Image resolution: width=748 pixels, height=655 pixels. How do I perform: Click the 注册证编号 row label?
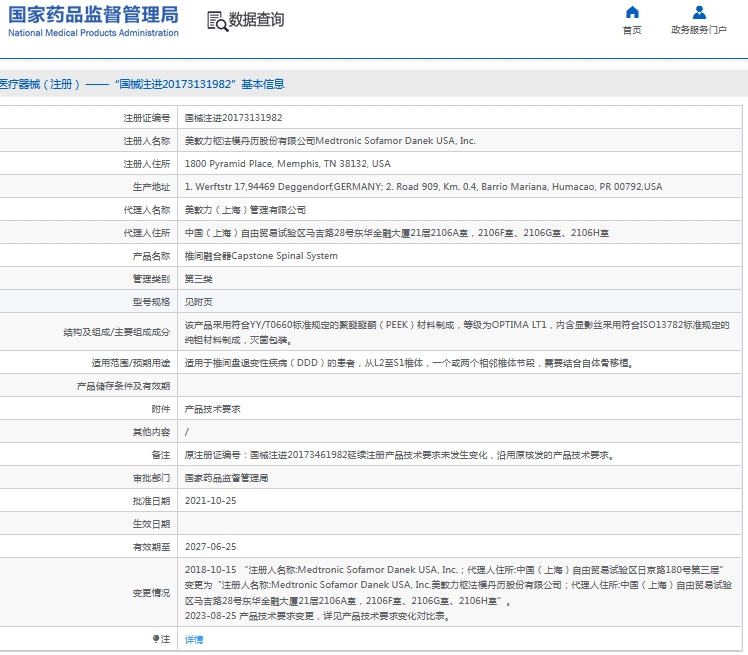146,118
